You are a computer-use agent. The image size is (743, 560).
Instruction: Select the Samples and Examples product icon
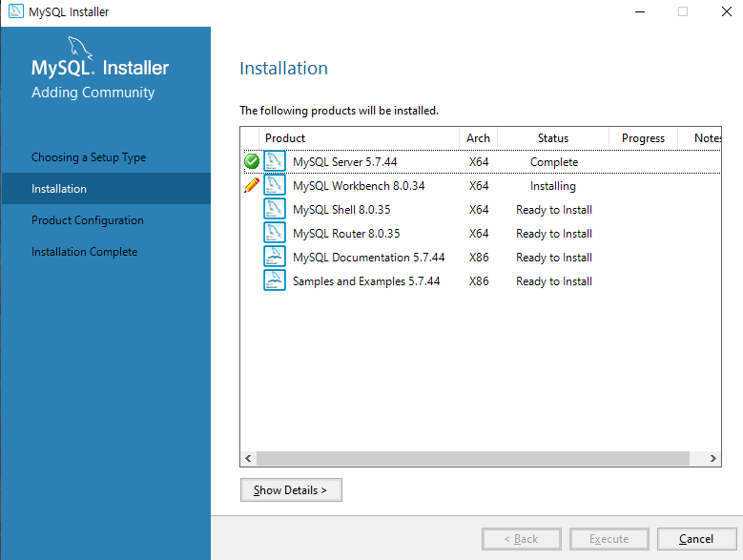pos(275,280)
